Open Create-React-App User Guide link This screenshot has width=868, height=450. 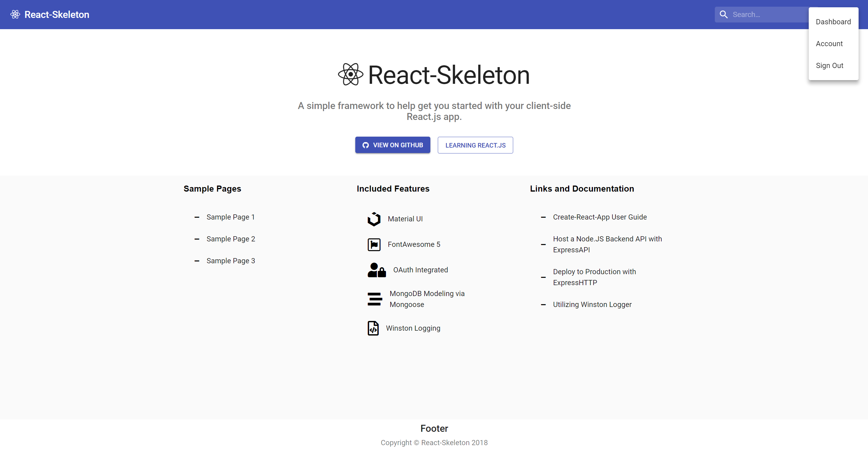[600, 217]
